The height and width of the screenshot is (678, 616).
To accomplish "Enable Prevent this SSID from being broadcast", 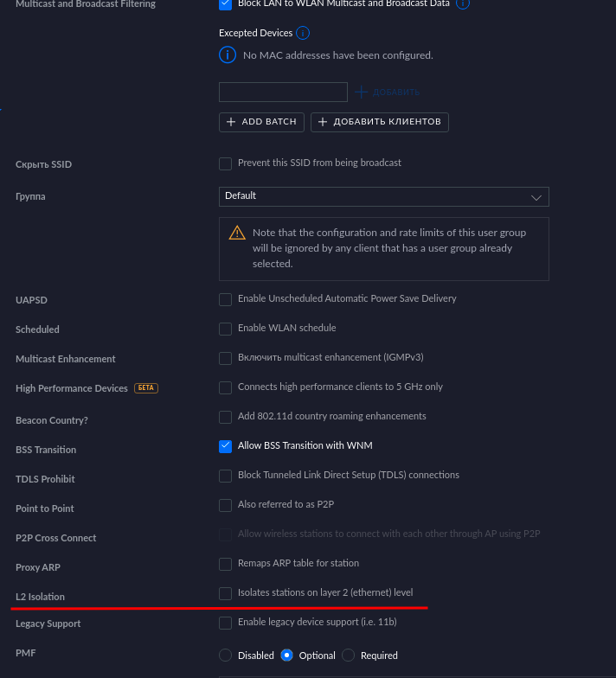I will [225, 164].
